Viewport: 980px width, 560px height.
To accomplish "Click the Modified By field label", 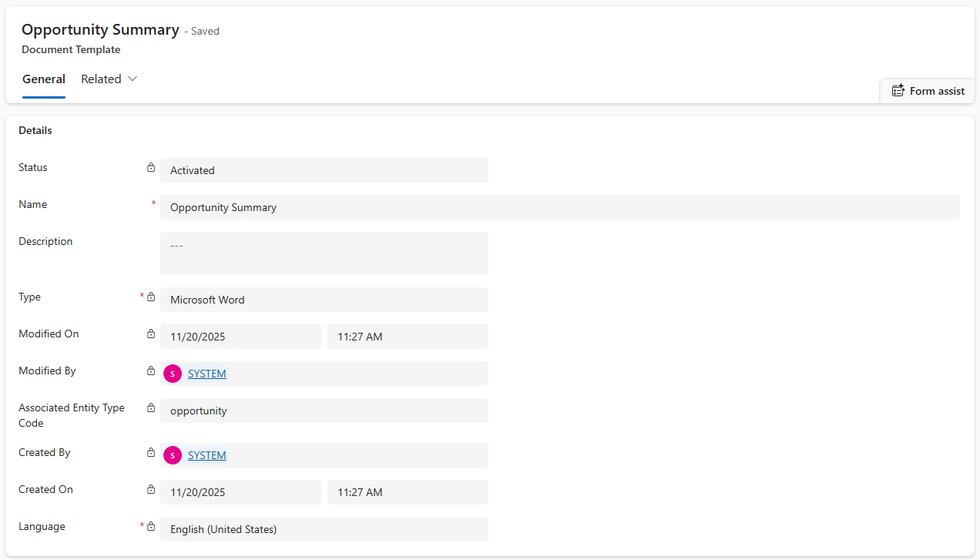I will coord(47,371).
